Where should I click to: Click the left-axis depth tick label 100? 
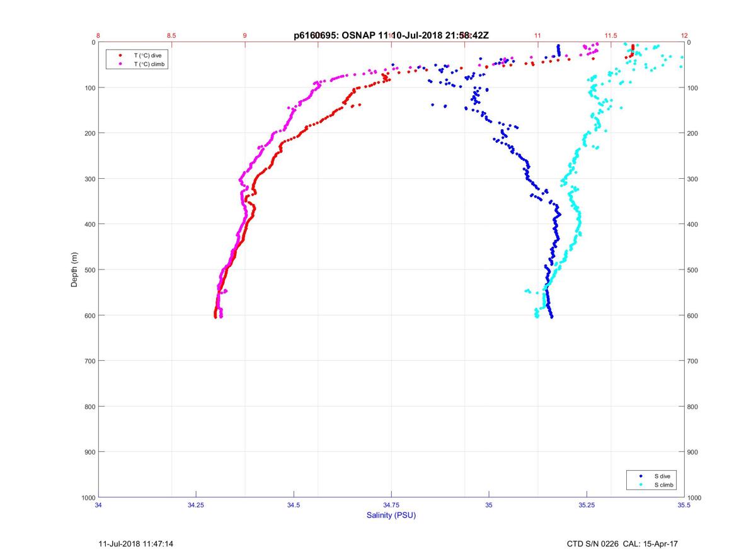tap(89, 88)
